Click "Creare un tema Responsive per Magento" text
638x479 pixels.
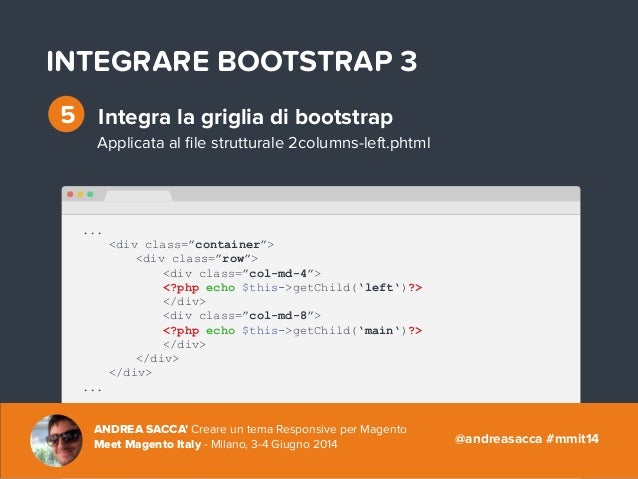299,429
